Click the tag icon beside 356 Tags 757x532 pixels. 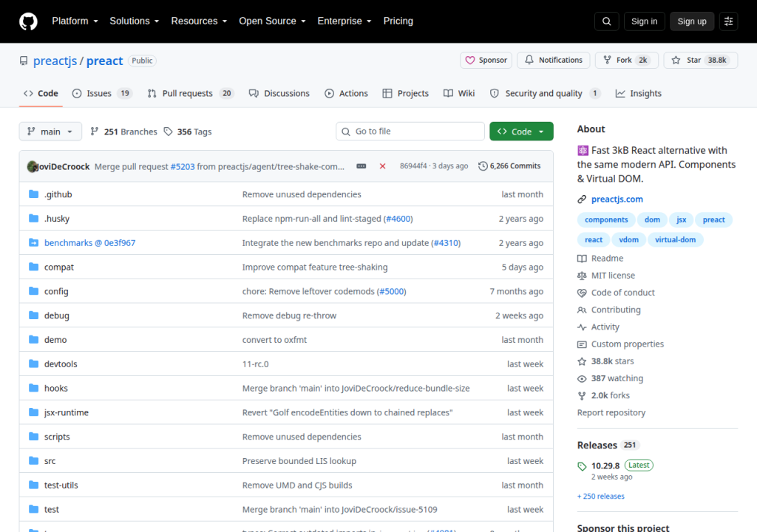[168, 132]
